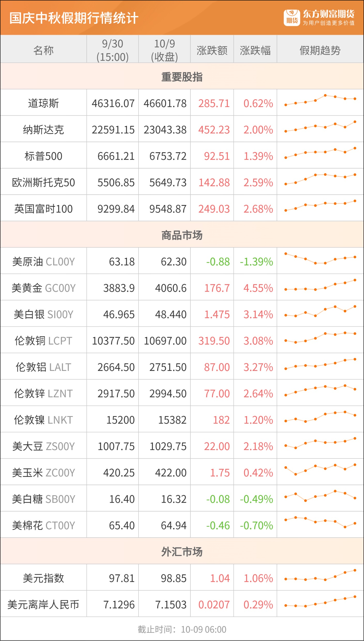View the 美黄金 GC00Y trend sparkline

[320, 285]
